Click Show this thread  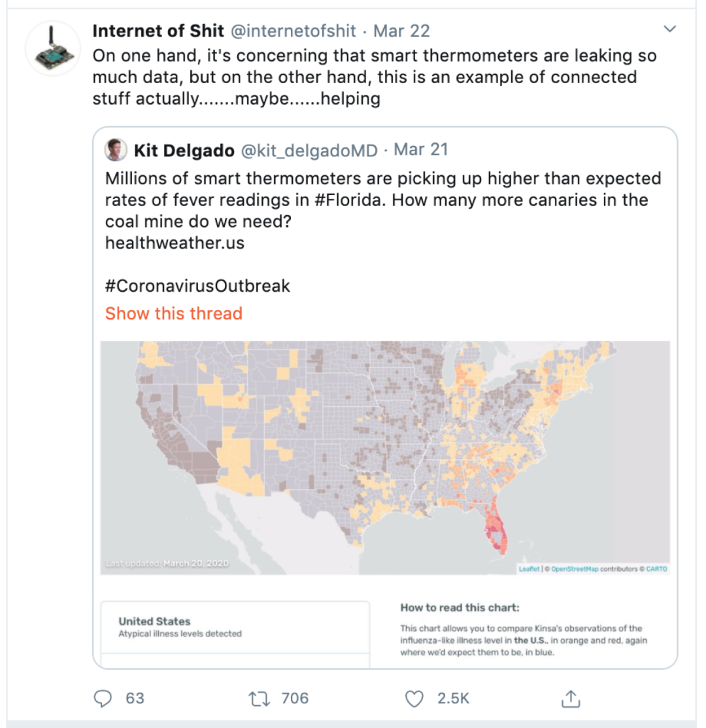click(173, 313)
